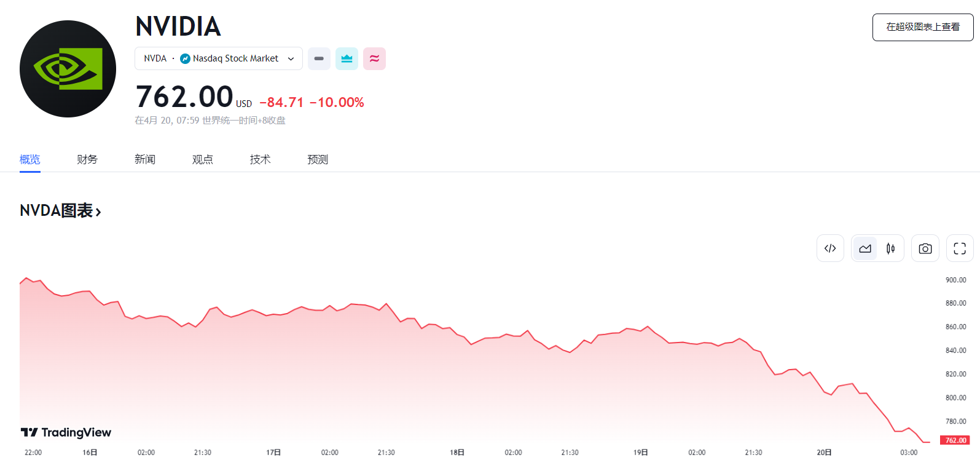Open the NVDA Nasdaq Stock Market dropdown
Viewport: 980px width, 468px height.
[219, 58]
